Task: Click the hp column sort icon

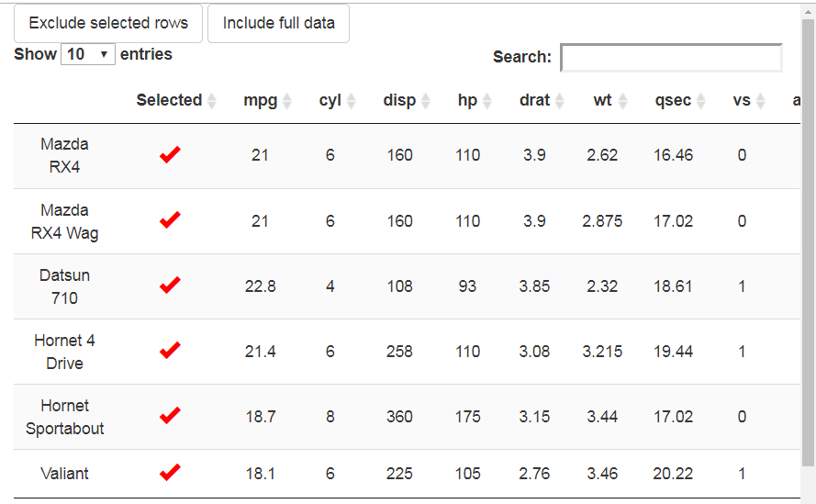Action: tap(487, 101)
